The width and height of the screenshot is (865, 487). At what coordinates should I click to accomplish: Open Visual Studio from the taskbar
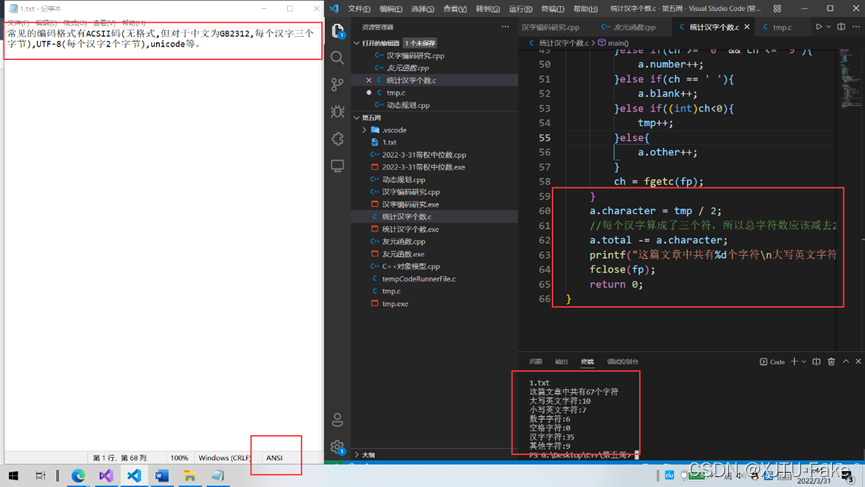click(106, 475)
